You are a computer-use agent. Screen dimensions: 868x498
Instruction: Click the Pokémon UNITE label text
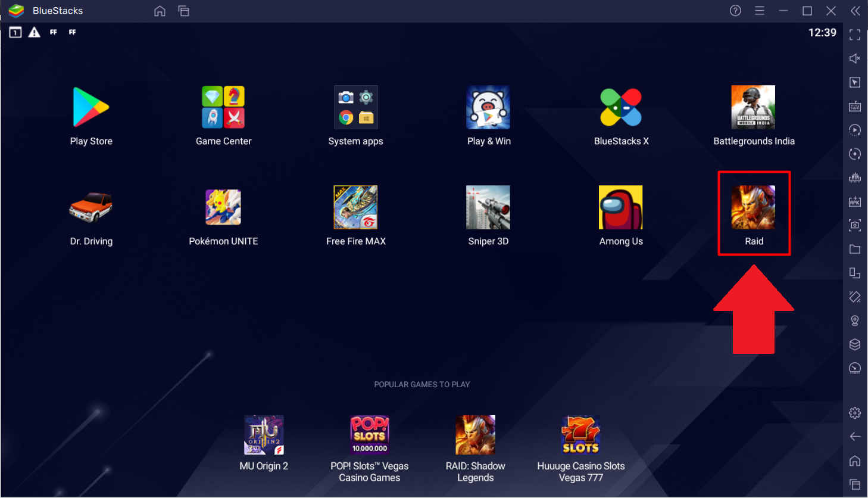coord(223,241)
